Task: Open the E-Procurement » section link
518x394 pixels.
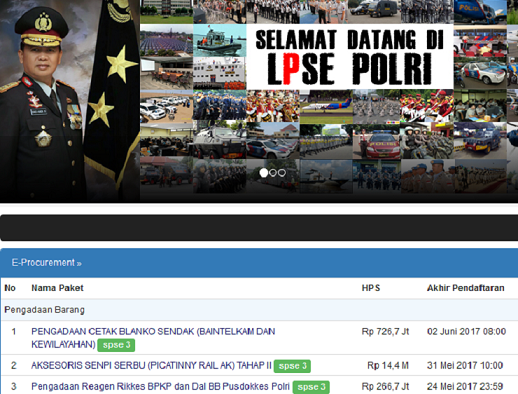Action: (x=47, y=263)
